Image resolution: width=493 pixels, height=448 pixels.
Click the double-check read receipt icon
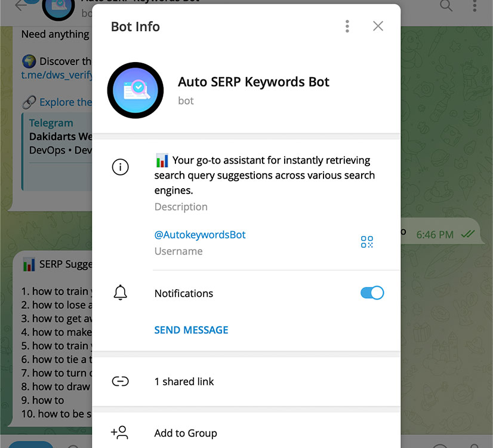tap(467, 234)
